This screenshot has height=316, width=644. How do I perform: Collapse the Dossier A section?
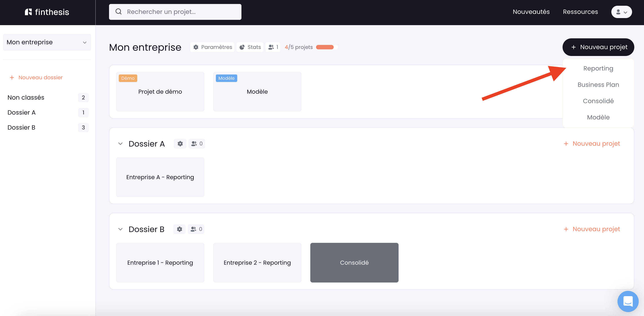[x=120, y=143]
